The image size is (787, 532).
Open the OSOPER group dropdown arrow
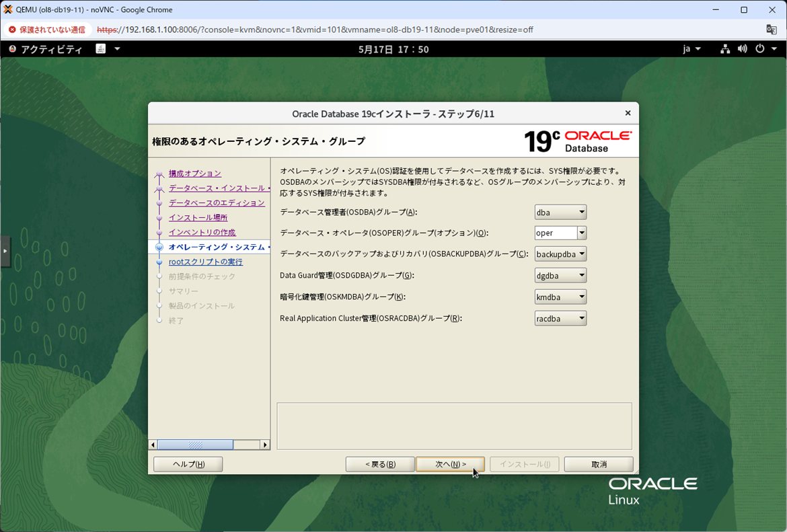point(582,233)
